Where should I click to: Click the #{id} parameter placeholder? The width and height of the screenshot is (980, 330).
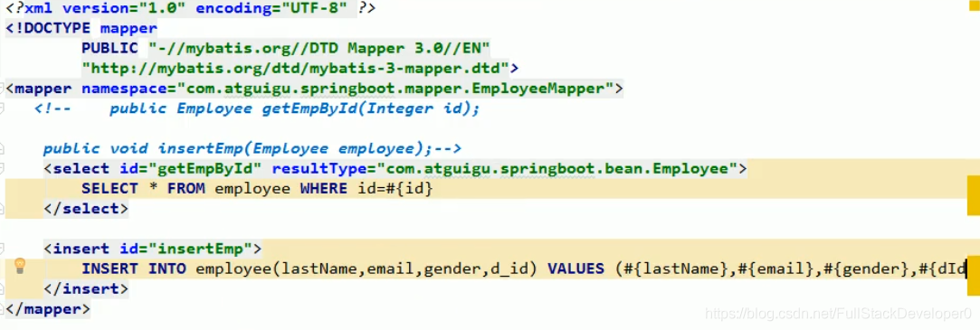[409, 188]
